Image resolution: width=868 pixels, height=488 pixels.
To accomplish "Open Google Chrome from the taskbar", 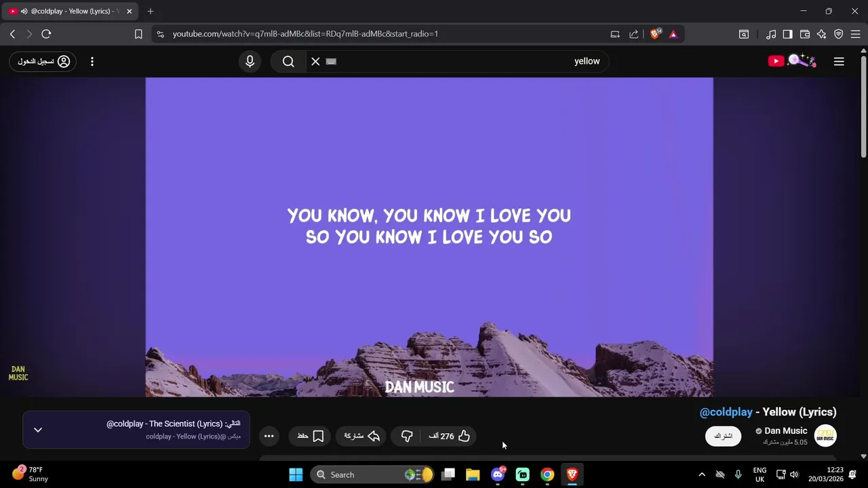I will tap(547, 474).
